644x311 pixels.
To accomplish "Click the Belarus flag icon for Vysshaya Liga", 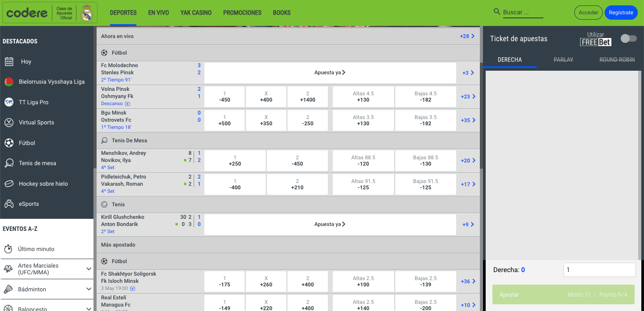I will tap(9, 82).
